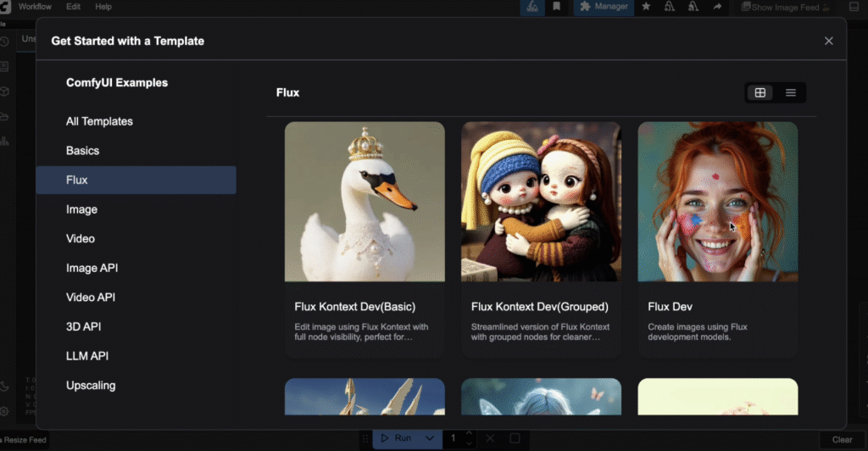Toggle dark theme moon icon in sidebar

(x=5, y=387)
